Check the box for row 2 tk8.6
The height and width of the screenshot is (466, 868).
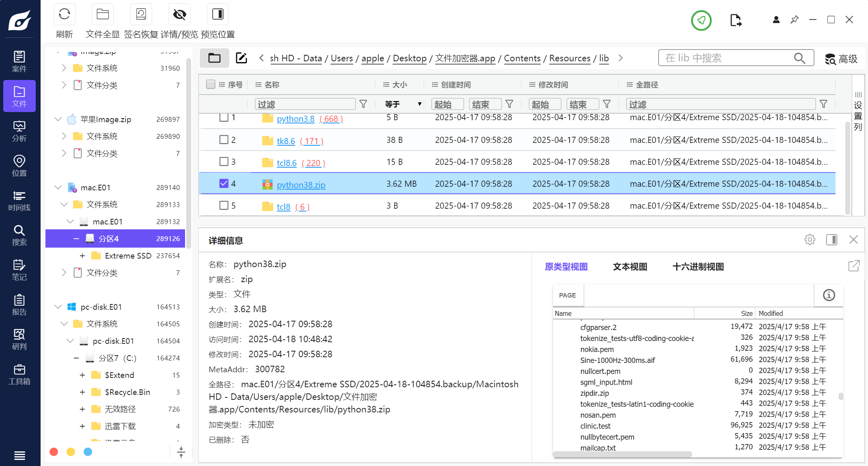pos(224,140)
